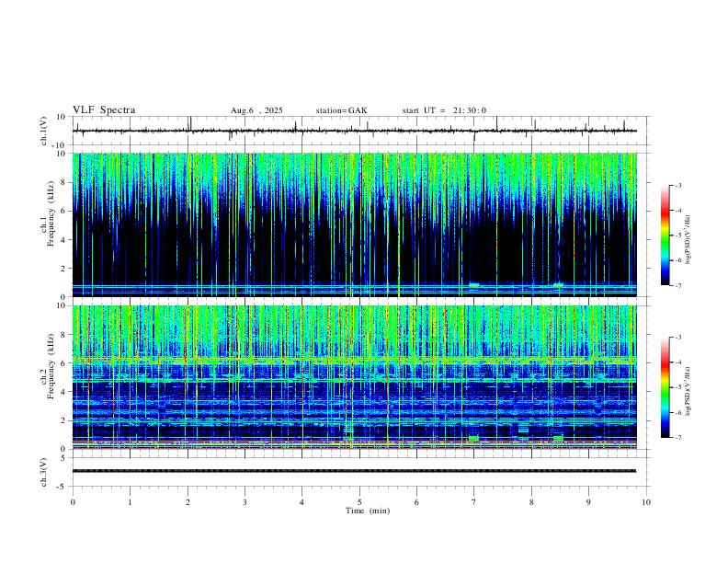The image size is (728, 563).
Task: Click the ch.1 spectrogram panel
Action: [355, 224]
